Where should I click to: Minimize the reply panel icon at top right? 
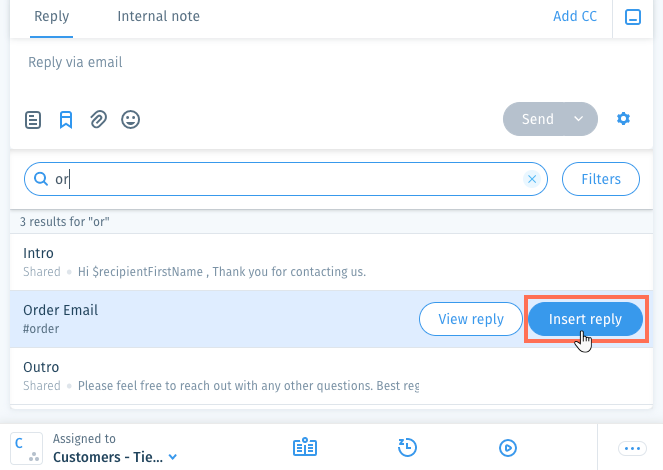tap(633, 17)
